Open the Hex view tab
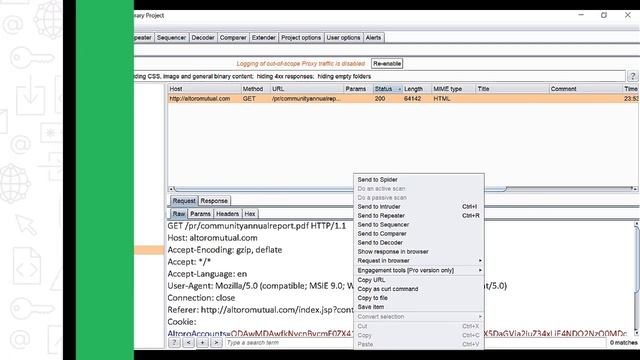Image resolution: width=640 pixels, height=360 pixels. point(250,214)
